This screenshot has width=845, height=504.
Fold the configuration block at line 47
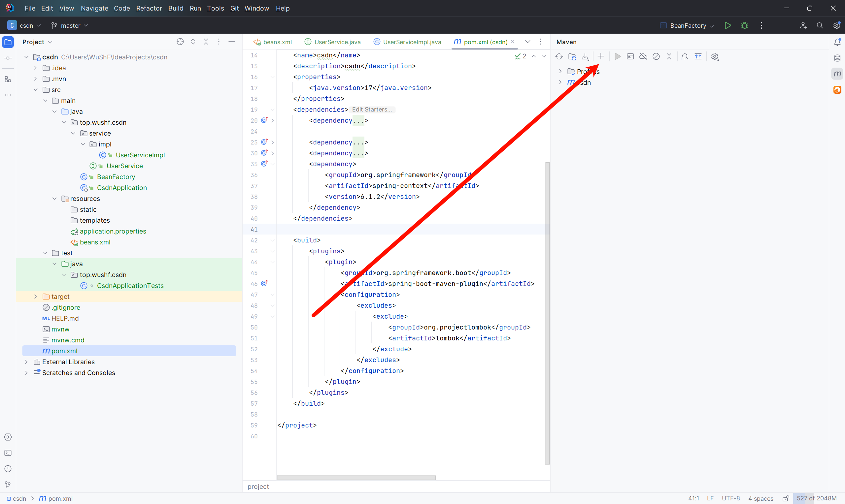273,295
